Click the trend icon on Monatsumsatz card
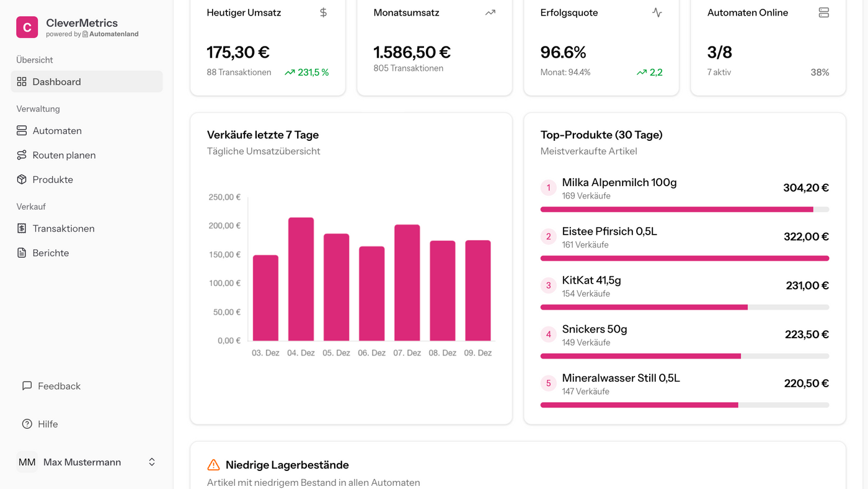The image size is (868, 489). click(x=490, y=12)
